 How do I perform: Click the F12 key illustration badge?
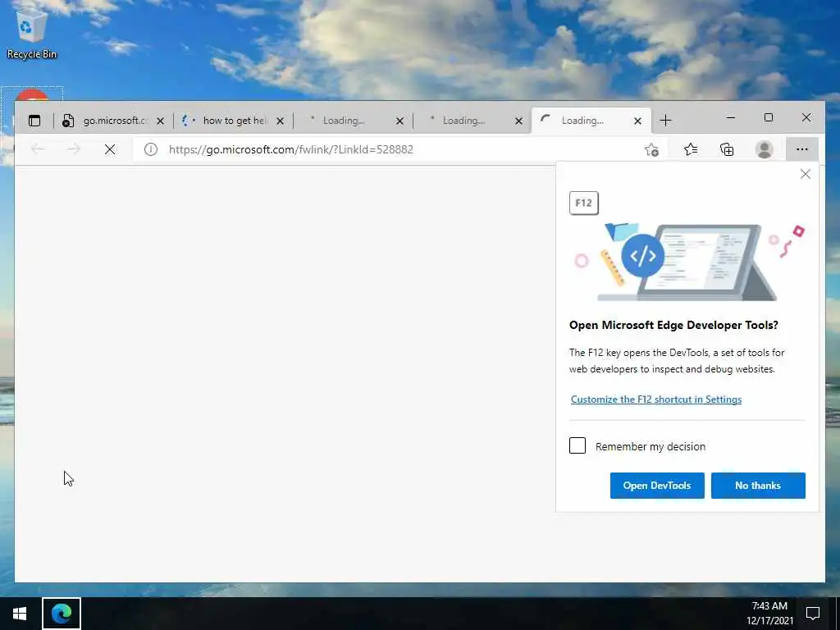pos(583,203)
